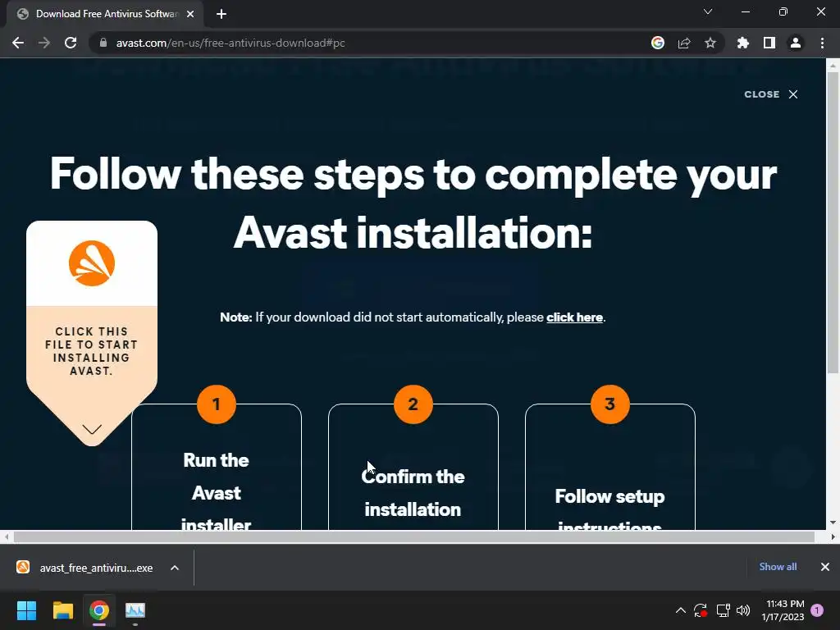840x630 pixels.
Task: Open the Chrome profile menu
Action: coord(796,43)
